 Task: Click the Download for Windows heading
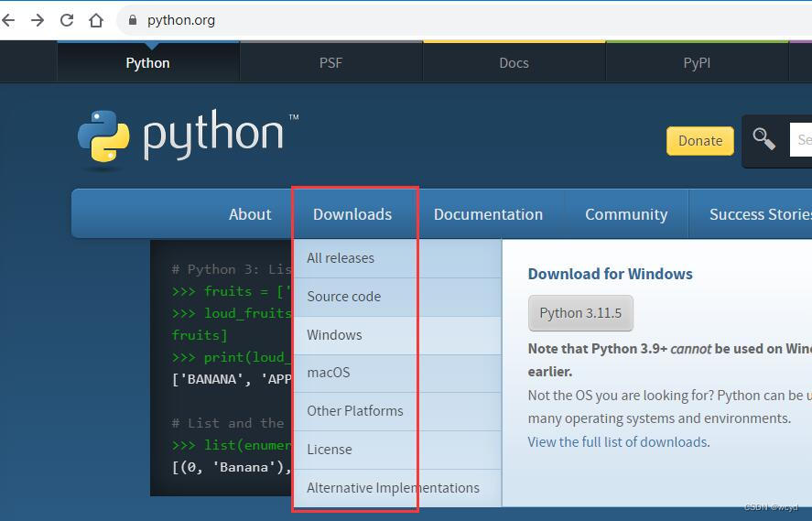tap(610, 274)
